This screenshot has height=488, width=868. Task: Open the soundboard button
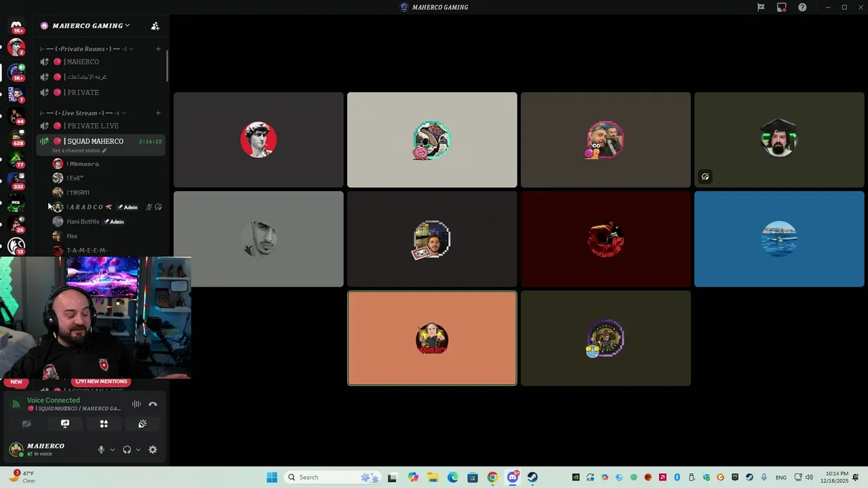click(142, 424)
